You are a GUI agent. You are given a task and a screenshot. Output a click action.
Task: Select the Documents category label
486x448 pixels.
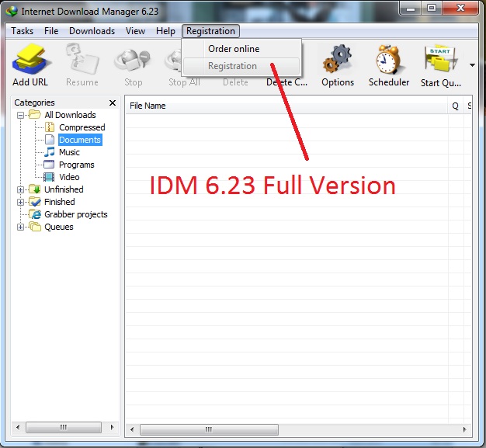(80, 140)
